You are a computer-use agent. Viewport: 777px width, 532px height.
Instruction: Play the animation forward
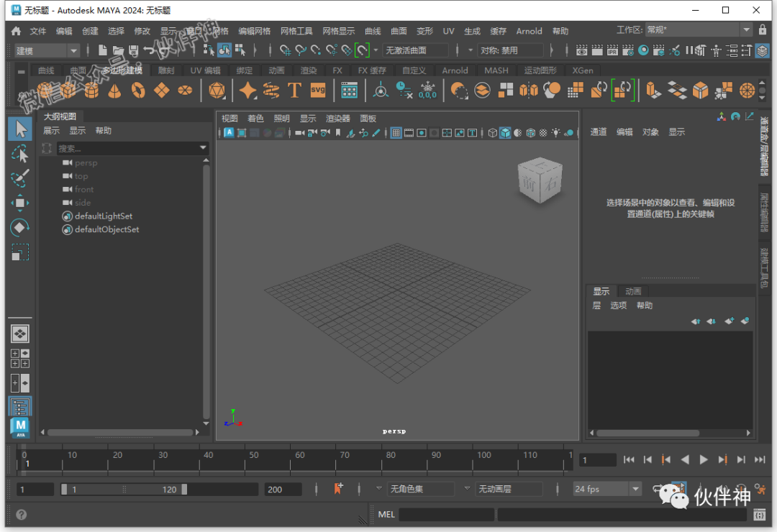704,459
